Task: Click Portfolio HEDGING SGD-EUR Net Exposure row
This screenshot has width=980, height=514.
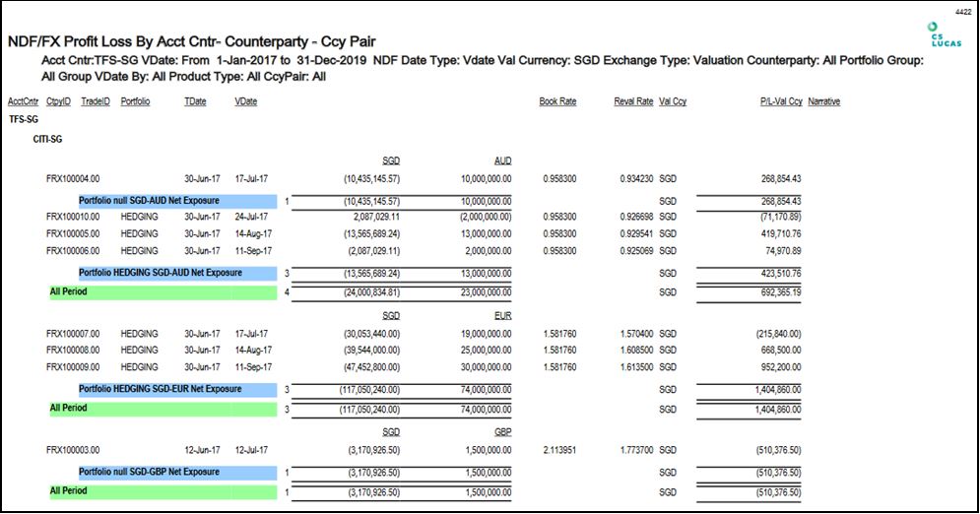Action: click(x=163, y=389)
